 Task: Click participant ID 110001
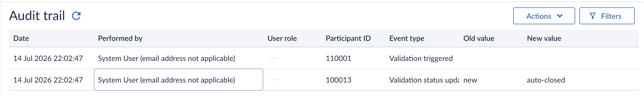338,58
